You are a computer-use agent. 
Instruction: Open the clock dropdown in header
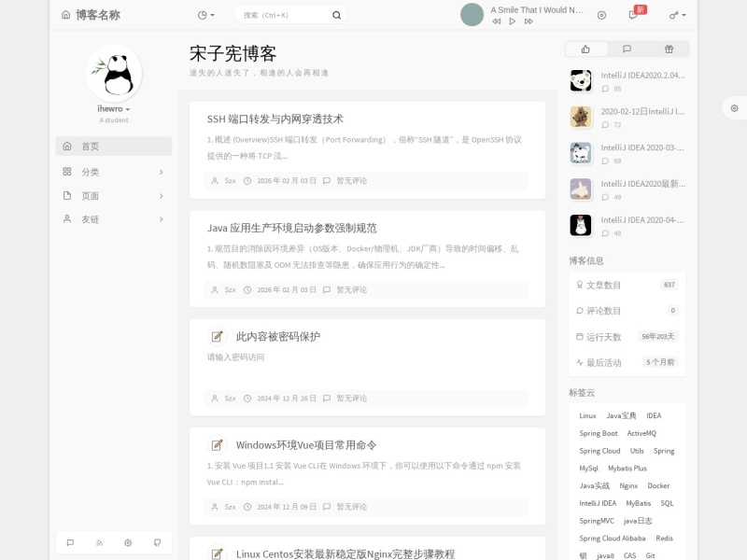205,15
